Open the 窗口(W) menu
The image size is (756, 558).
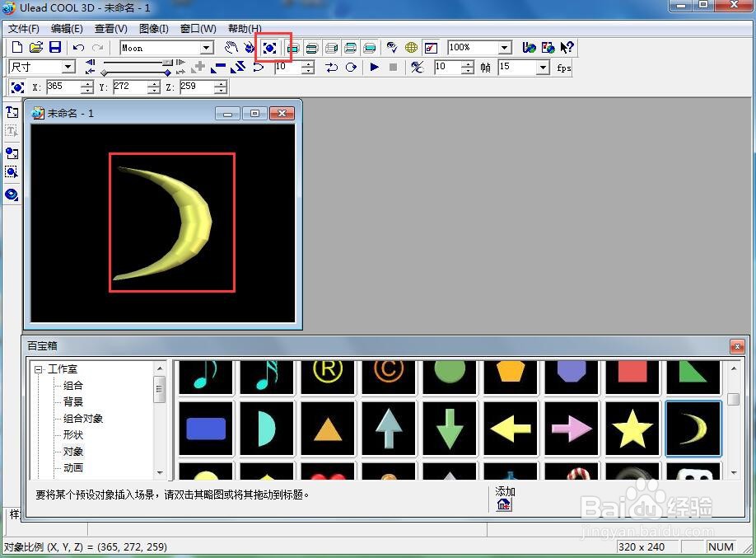(x=198, y=29)
